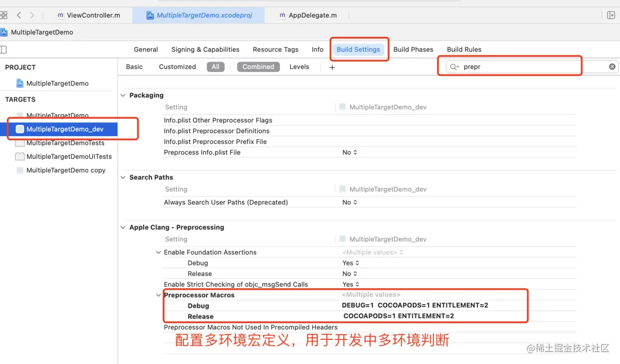This screenshot has width=620, height=364.
Task: Edit Preprocessor Macros Debug value
Action: [x=415, y=306]
